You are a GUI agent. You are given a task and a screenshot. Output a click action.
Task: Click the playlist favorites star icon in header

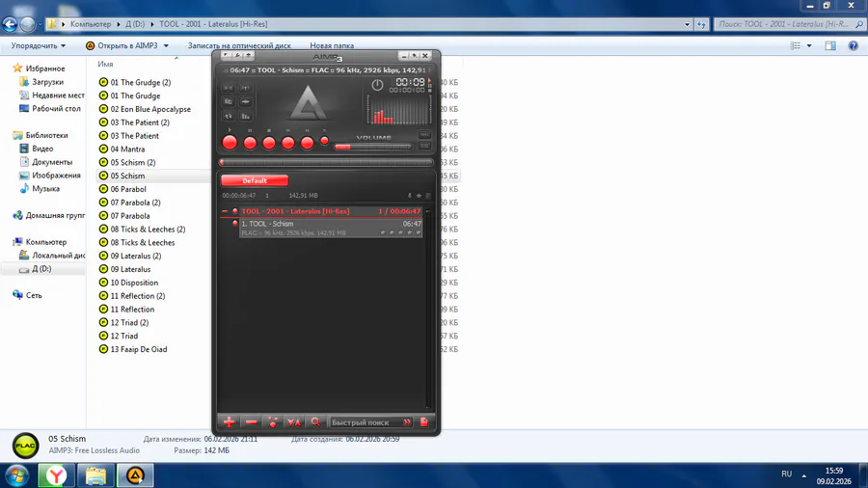click(x=419, y=196)
